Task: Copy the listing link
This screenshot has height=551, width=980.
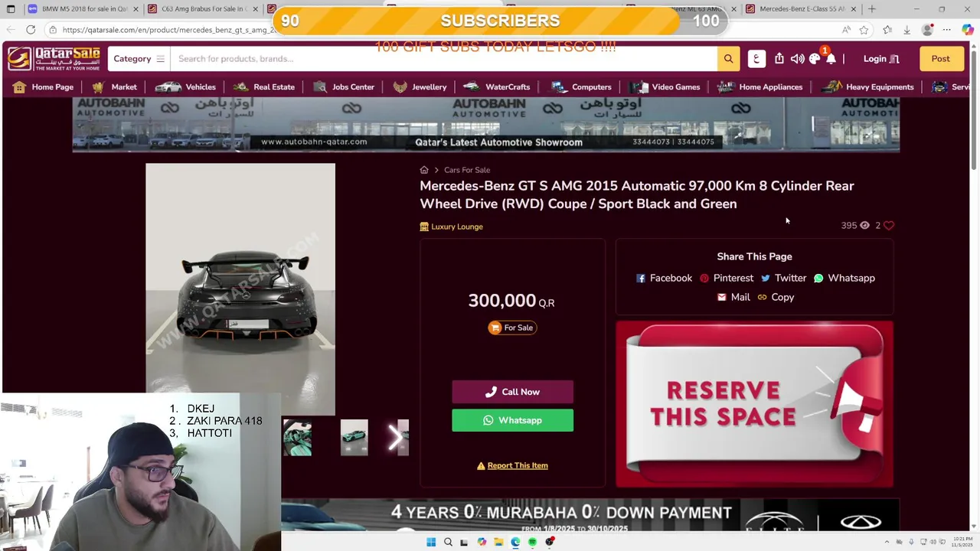Action: (x=776, y=297)
